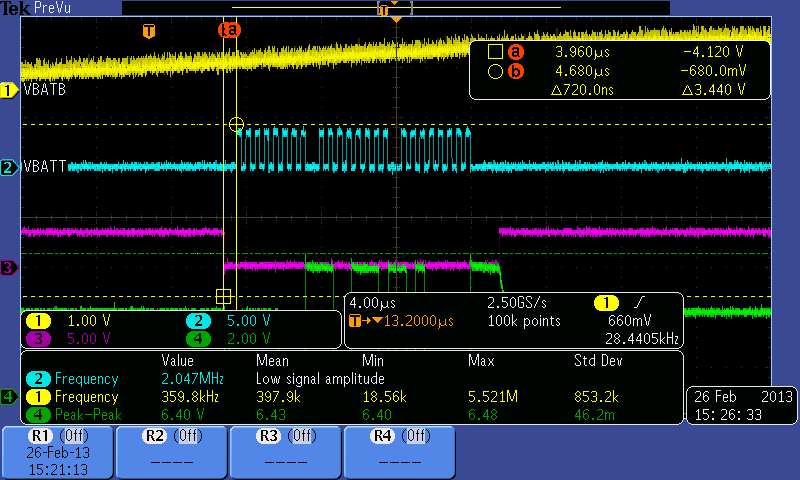Select the channel 2 VBATT ground marker

pyautogui.click(x=9, y=167)
